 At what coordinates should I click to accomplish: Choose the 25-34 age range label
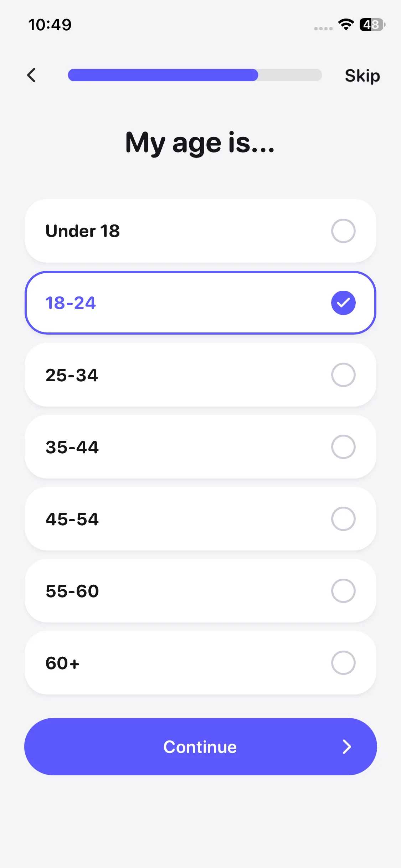(x=72, y=375)
